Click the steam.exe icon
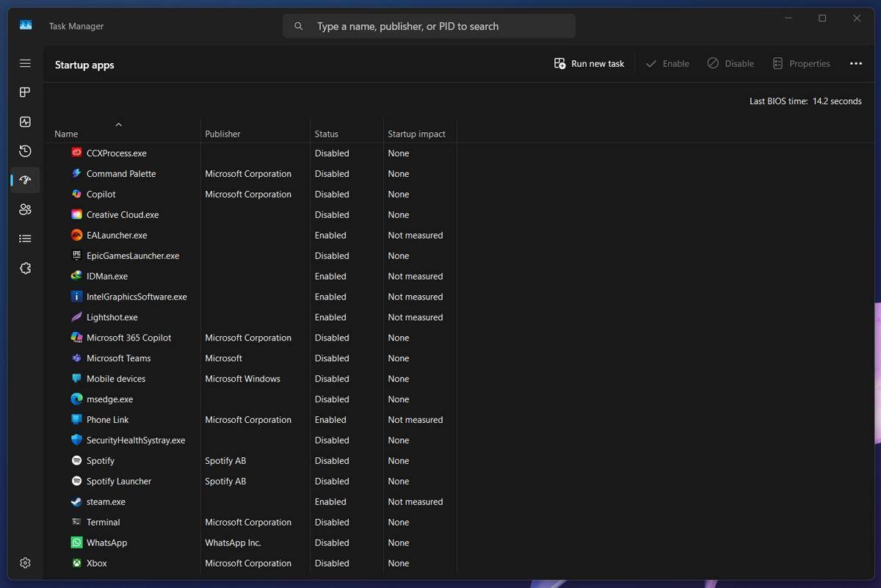 tap(76, 502)
